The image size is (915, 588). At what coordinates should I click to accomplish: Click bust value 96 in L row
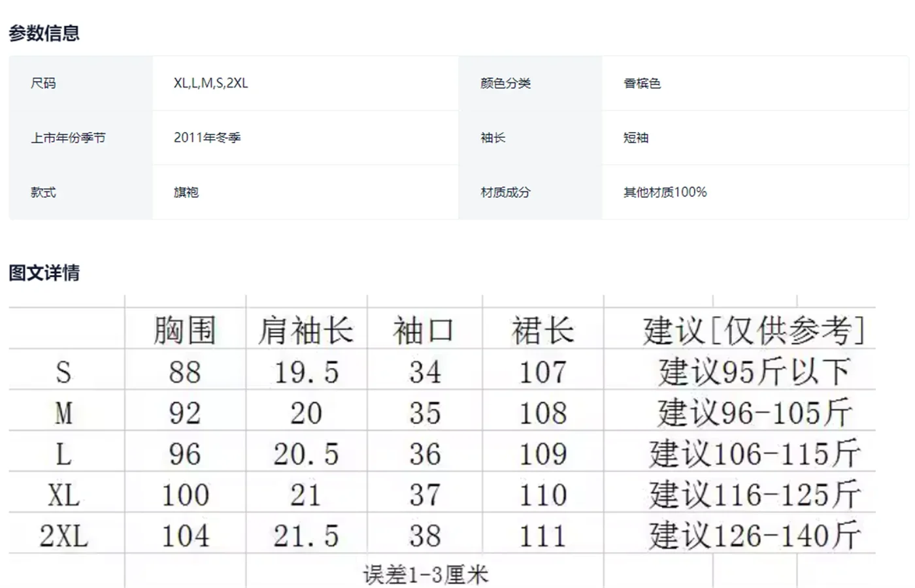click(185, 454)
